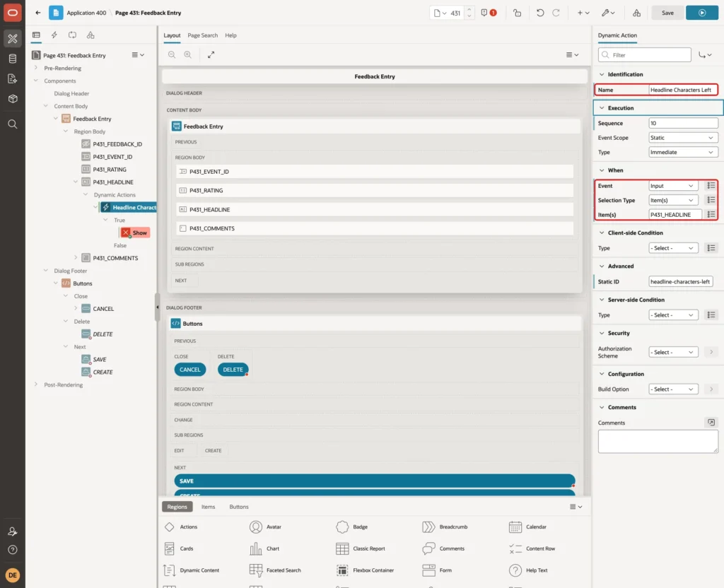Edit the Sequence field
Viewport: 724px width, 588px height.
click(x=683, y=123)
